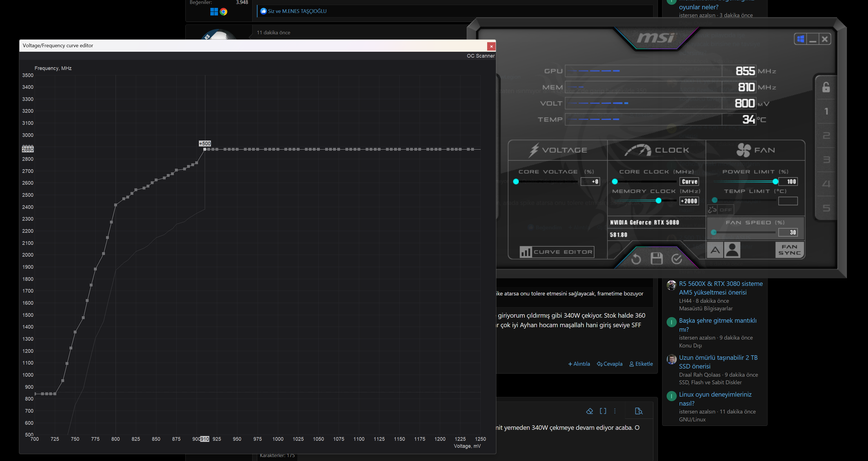Click the Core Clock slider handle

pos(615,182)
